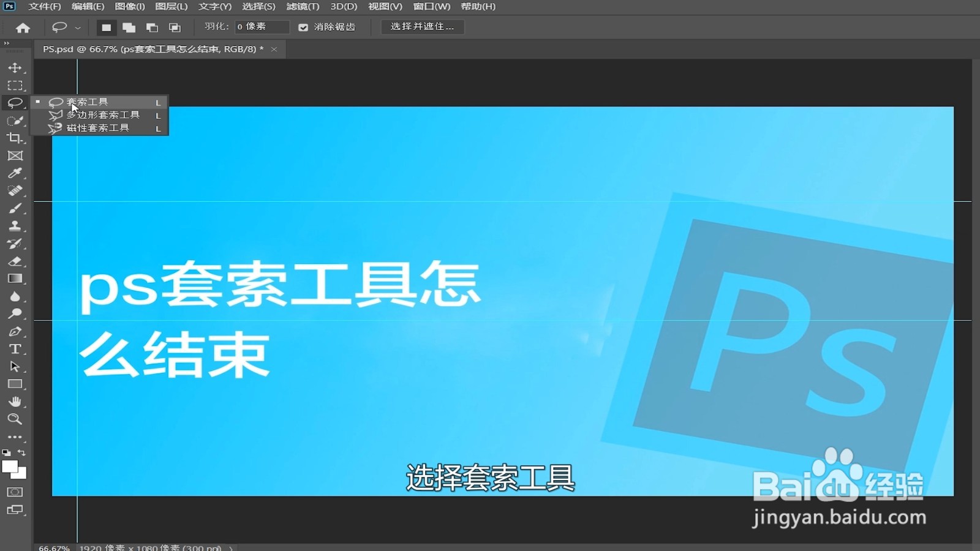
Task: Select the Move tool
Action: click(15, 68)
